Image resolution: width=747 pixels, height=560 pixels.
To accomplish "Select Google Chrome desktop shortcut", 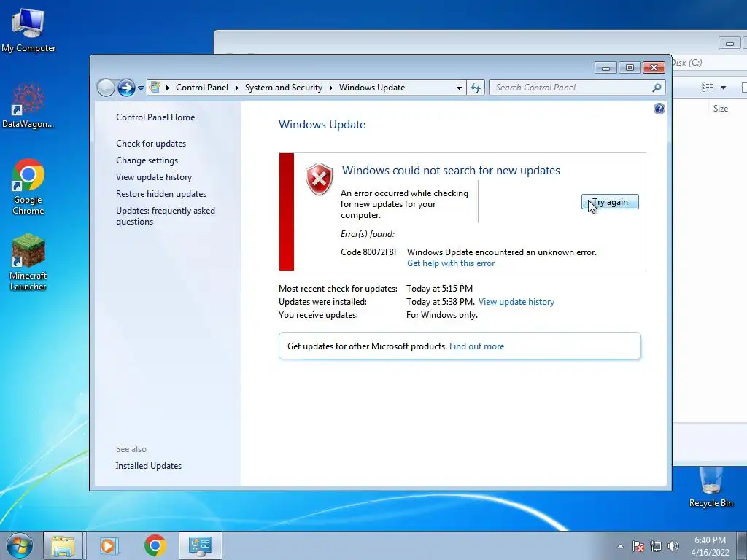I will (28, 187).
